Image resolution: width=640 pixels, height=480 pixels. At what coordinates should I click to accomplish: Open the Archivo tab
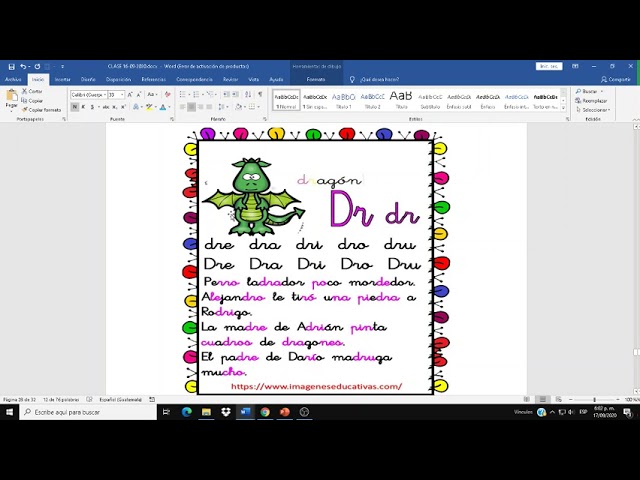pos(13,80)
